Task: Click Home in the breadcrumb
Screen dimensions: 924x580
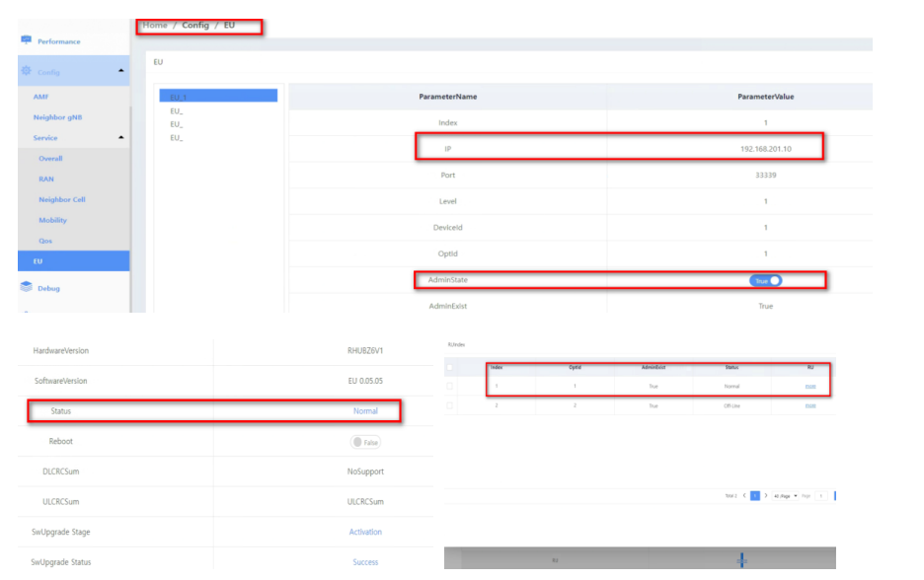Action: (155, 25)
